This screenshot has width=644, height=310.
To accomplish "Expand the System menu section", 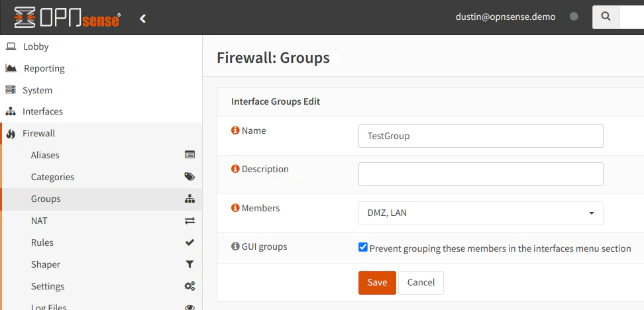I will 37,90.
